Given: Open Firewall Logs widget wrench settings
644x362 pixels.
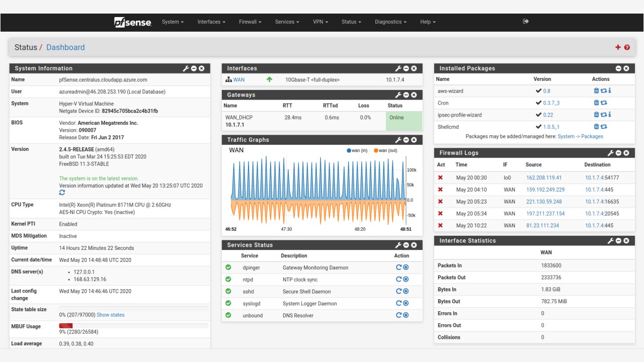Looking at the screenshot, I should coord(610,153).
